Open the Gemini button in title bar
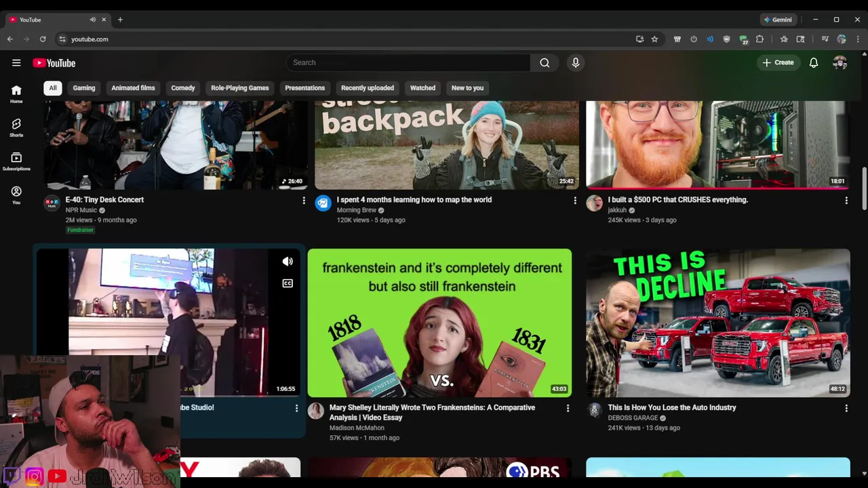The width and height of the screenshot is (868, 488). [778, 20]
